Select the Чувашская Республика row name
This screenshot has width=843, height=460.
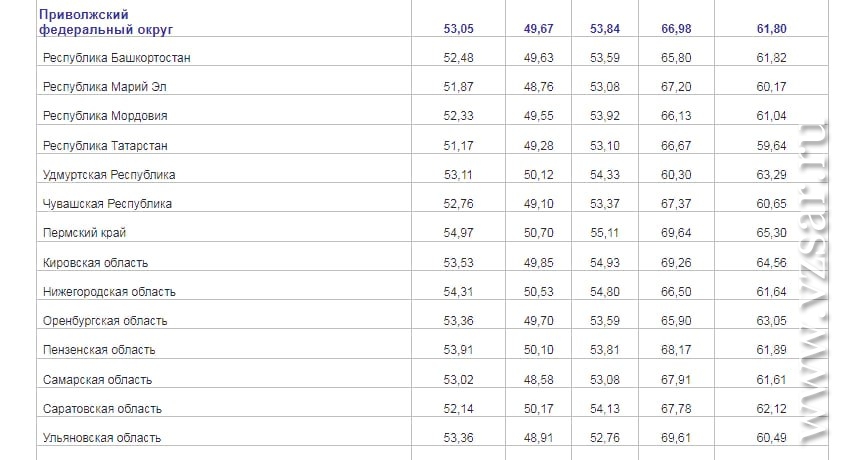tap(108, 204)
